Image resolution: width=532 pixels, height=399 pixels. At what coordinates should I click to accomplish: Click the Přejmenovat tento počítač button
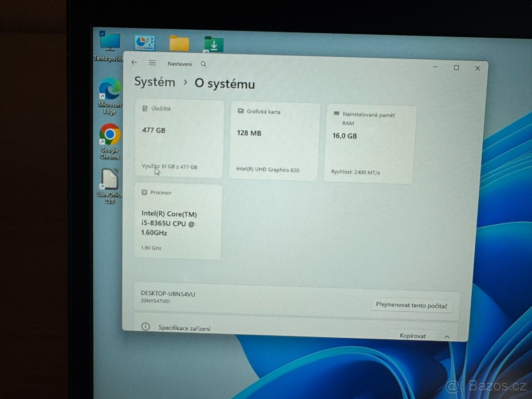(x=411, y=305)
